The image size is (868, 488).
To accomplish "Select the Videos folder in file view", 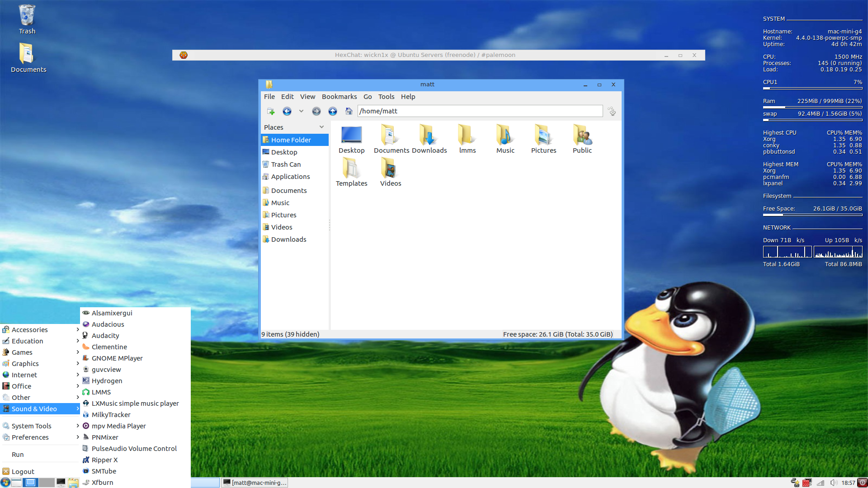I will tap(391, 173).
